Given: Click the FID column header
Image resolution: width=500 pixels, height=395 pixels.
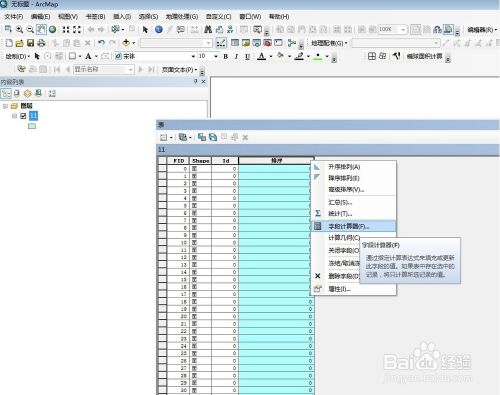Looking at the screenshot, I should tap(178, 161).
